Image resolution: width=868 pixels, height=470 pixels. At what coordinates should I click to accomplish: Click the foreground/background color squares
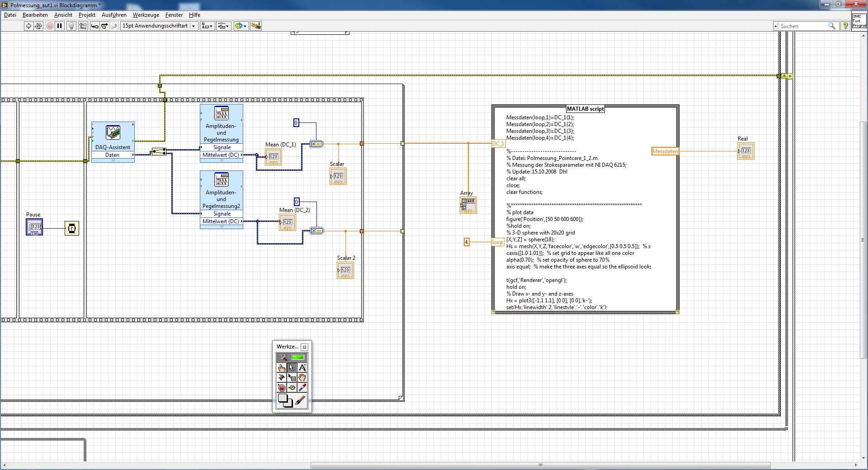(x=284, y=400)
